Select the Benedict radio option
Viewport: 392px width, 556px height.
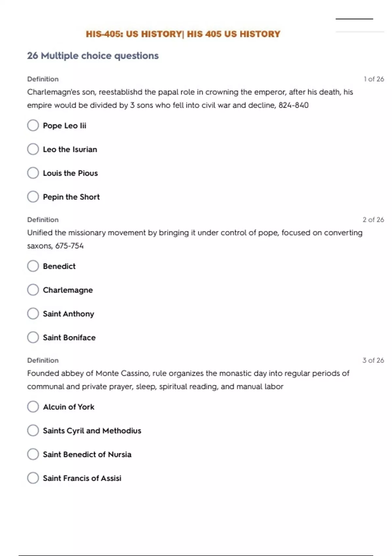tap(33, 266)
